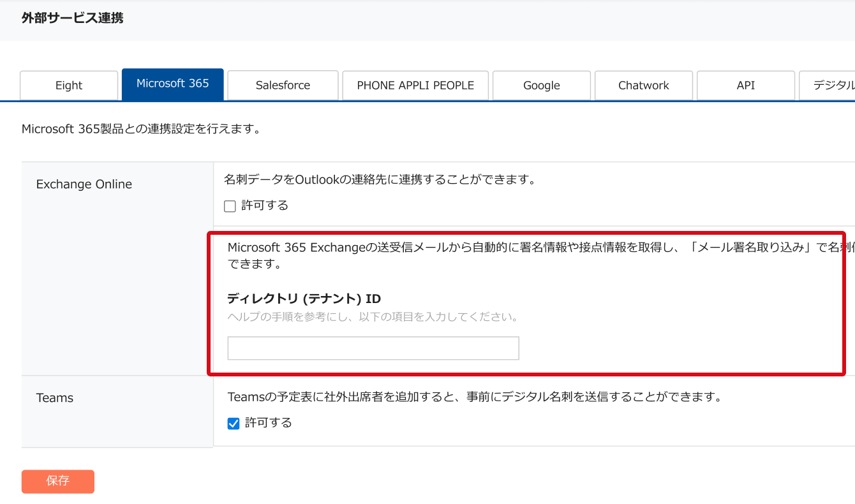
Task: Click the Teams section label
Action: click(x=55, y=398)
